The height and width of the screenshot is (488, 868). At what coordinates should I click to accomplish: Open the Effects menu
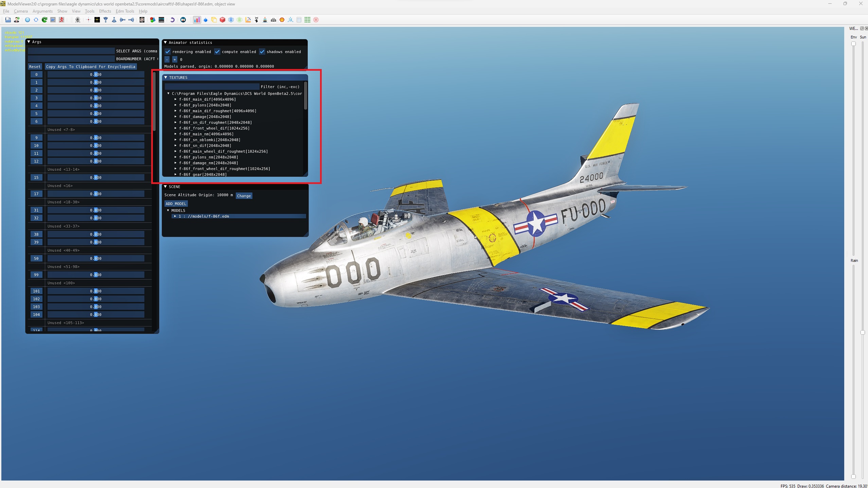pyautogui.click(x=105, y=11)
